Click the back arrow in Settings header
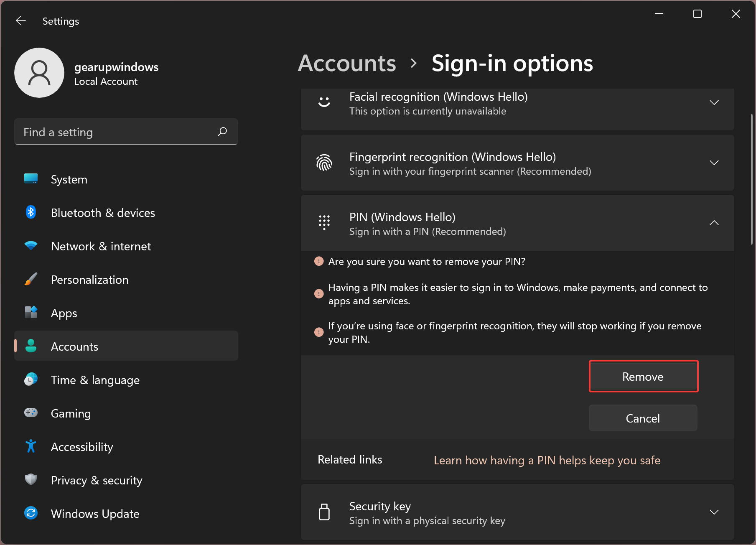The height and width of the screenshot is (545, 756). pos(21,20)
